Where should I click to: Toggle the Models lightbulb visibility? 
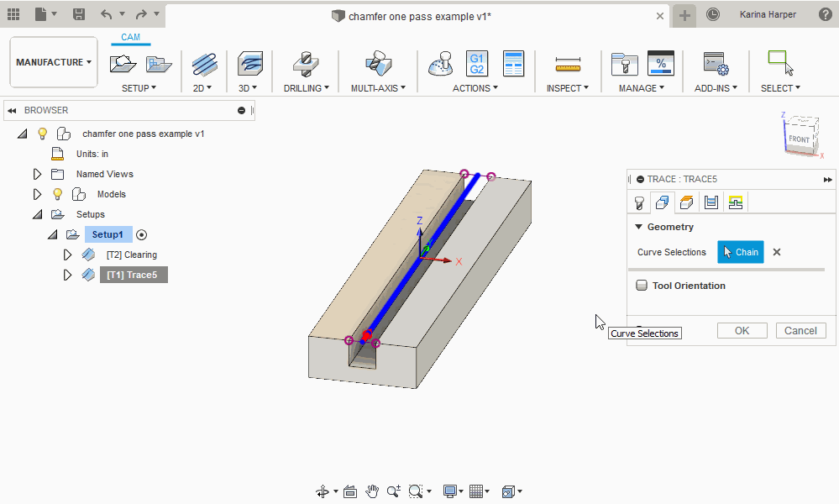57,194
